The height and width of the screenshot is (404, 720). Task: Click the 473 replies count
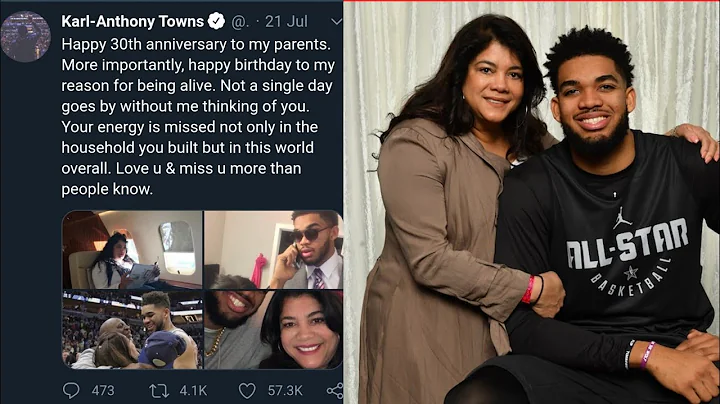coord(104,390)
